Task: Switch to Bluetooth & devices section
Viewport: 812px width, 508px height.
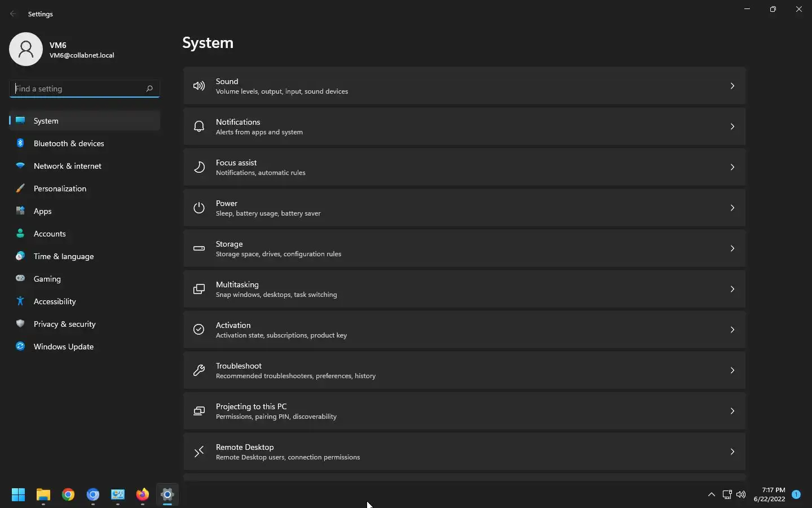Action: tap(69, 143)
